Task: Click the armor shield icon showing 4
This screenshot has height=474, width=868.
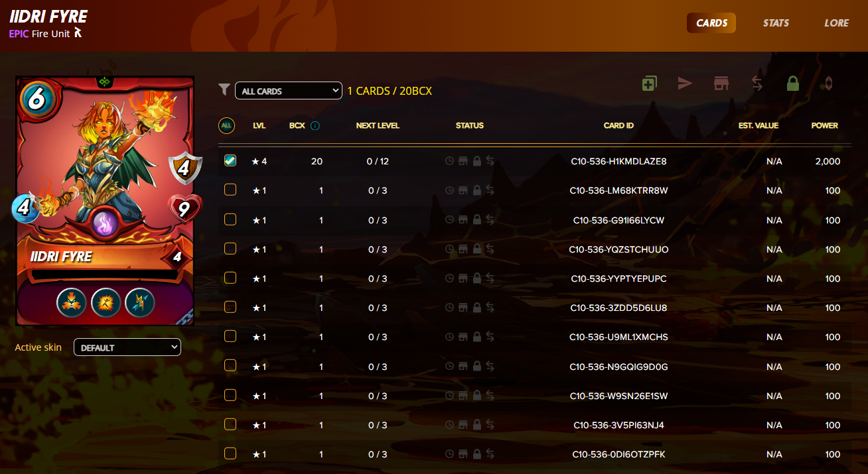Action: (x=184, y=168)
